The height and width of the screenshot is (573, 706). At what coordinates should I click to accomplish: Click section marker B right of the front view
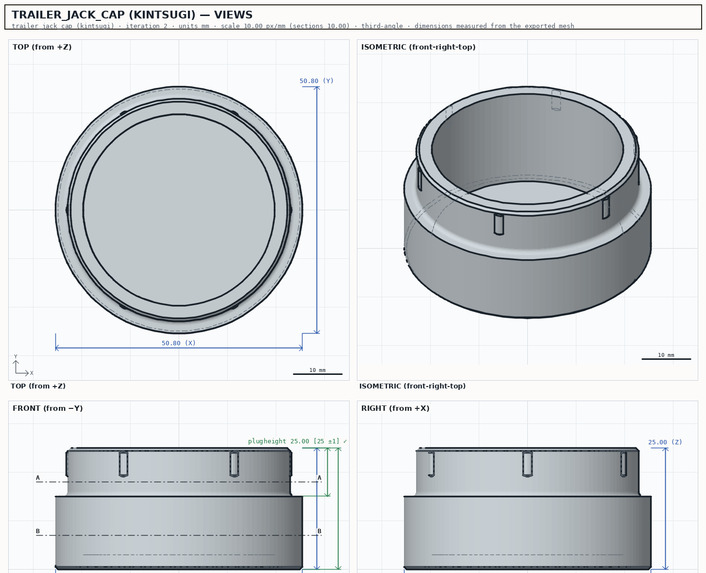click(x=320, y=531)
